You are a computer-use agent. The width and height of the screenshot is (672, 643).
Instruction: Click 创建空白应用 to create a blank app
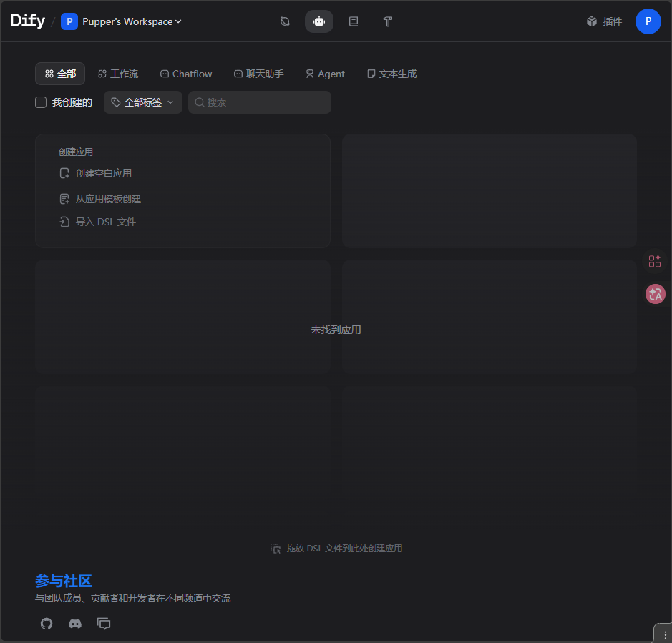103,173
